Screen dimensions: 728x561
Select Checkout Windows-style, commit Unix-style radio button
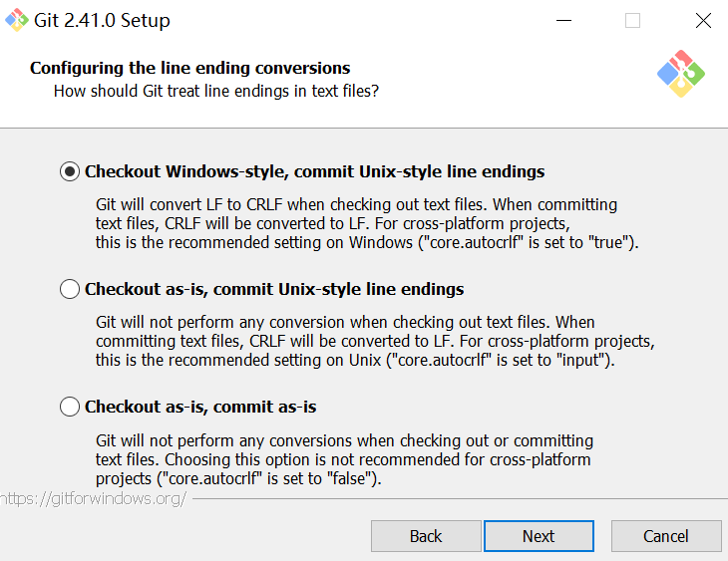[x=70, y=171]
